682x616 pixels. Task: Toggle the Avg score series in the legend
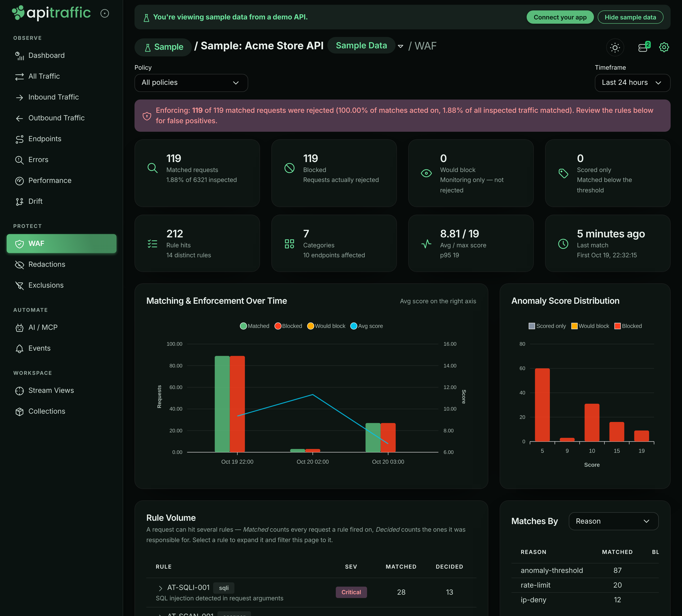point(367,326)
